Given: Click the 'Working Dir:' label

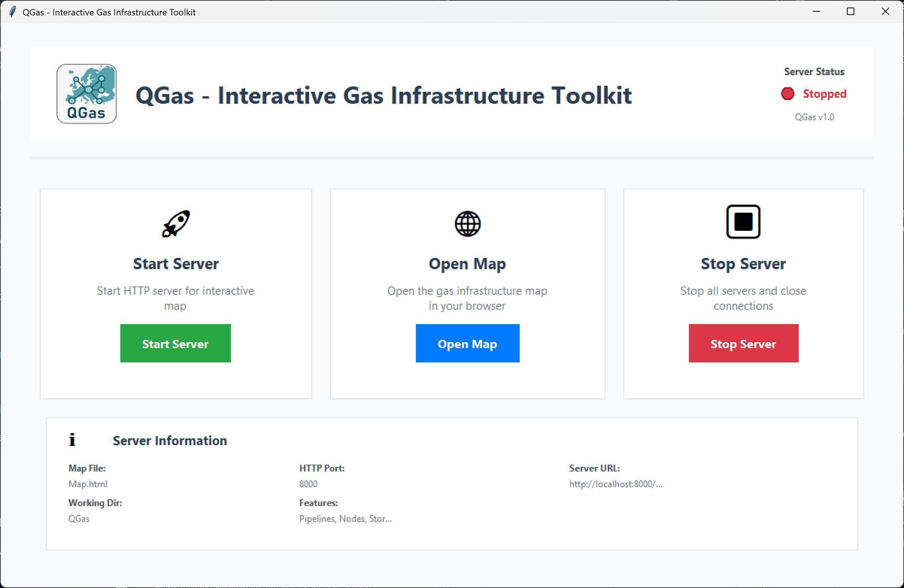Looking at the screenshot, I should point(96,503).
